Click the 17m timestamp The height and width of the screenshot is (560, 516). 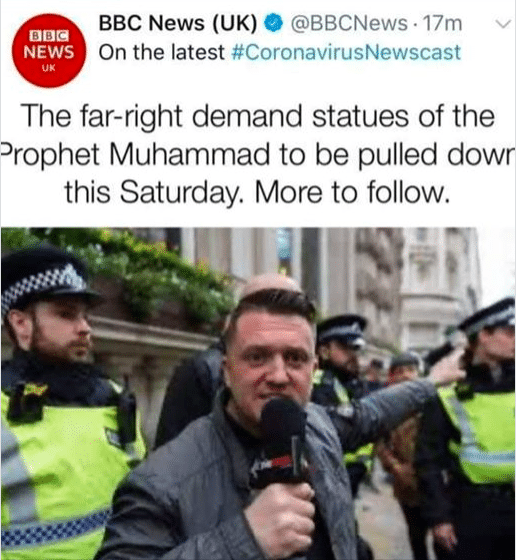[442, 24]
